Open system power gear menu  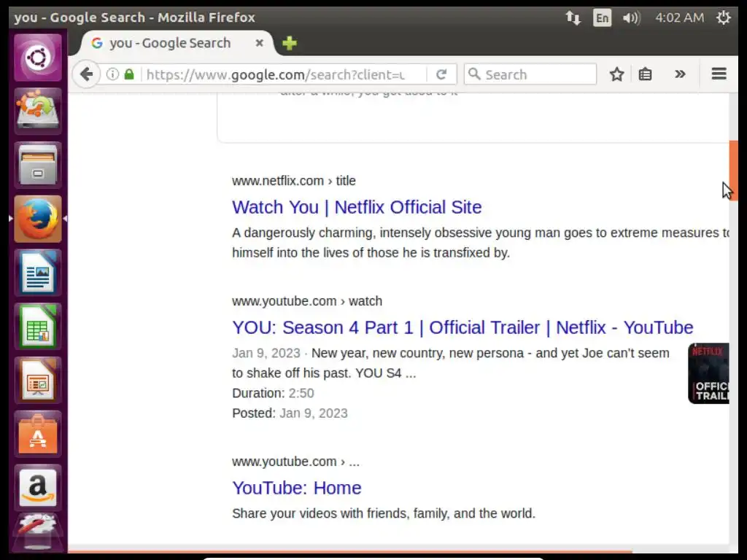[x=723, y=17]
